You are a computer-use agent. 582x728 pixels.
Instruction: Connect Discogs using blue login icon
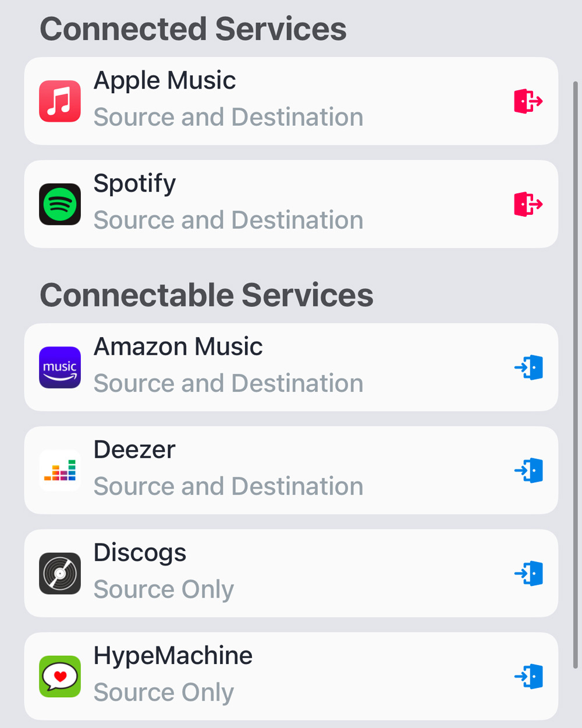(528, 574)
